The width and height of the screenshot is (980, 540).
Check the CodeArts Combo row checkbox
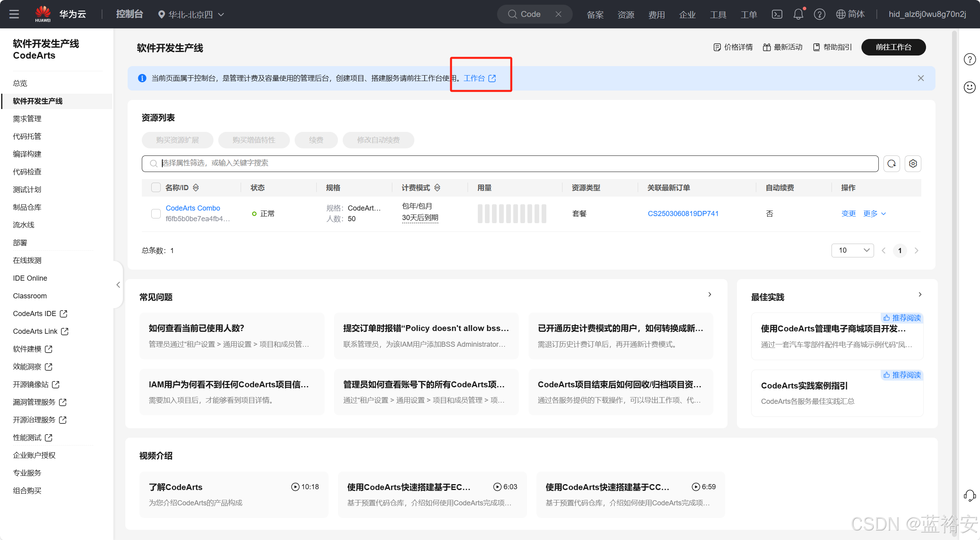point(156,213)
